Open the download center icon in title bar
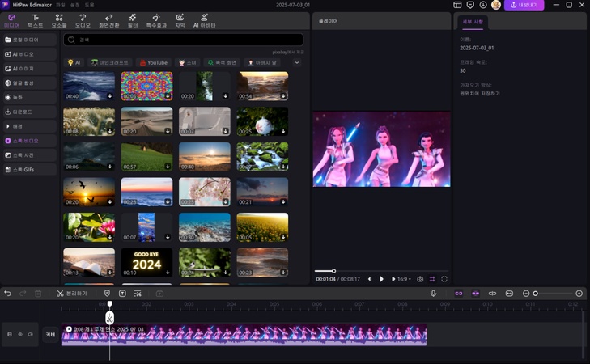 coord(483,5)
